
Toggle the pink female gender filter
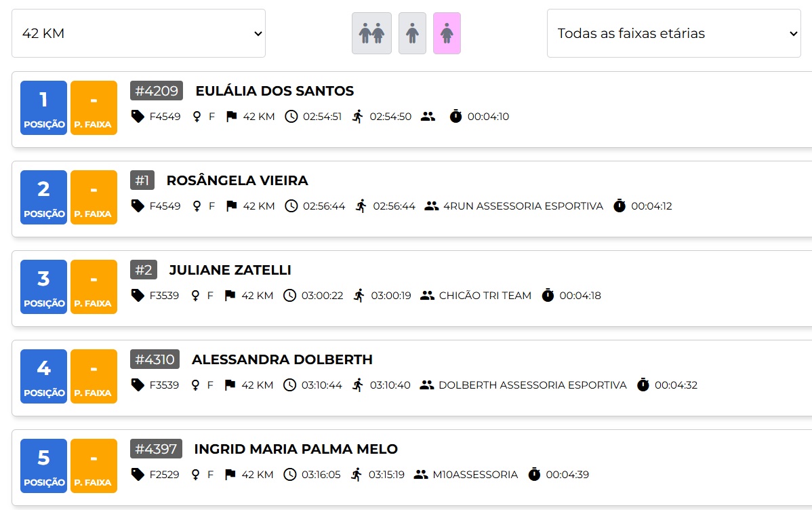pos(447,33)
